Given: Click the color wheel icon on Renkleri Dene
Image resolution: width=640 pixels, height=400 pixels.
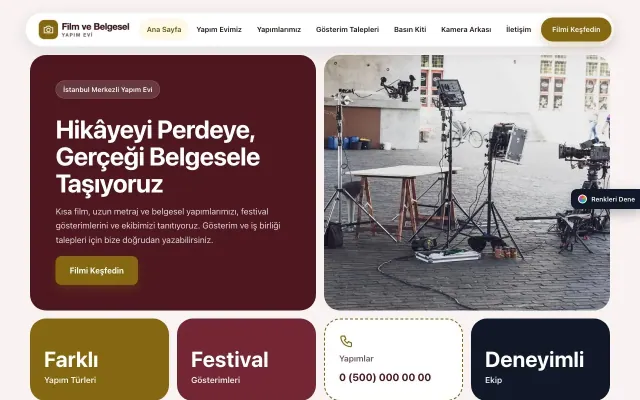Looking at the screenshot, I should coord(582,199).
